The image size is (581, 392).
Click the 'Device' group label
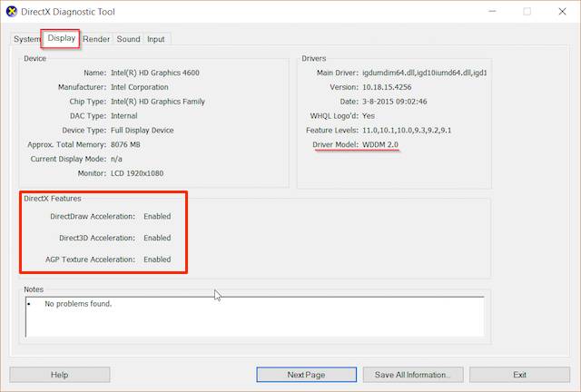click(34, 59)
